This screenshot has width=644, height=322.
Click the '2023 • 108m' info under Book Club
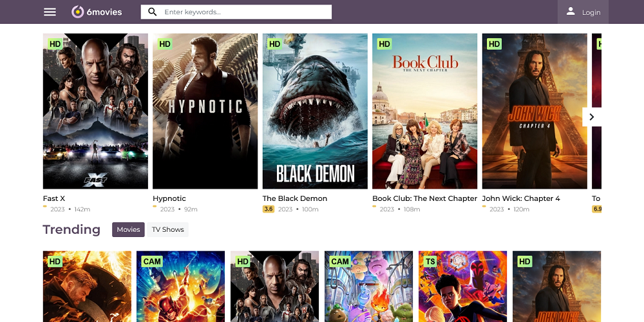tap(400, 209)
